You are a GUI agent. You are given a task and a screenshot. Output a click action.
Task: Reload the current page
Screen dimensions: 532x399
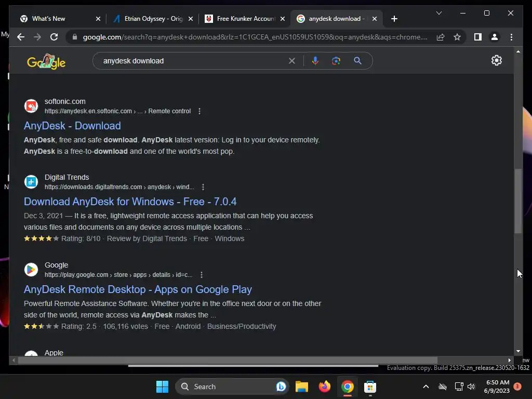coord(54,37)
